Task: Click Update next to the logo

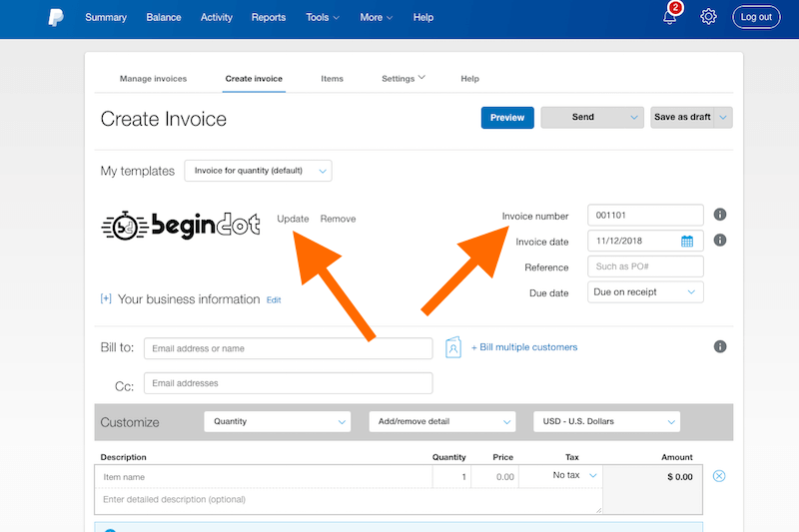Action: 293,219
